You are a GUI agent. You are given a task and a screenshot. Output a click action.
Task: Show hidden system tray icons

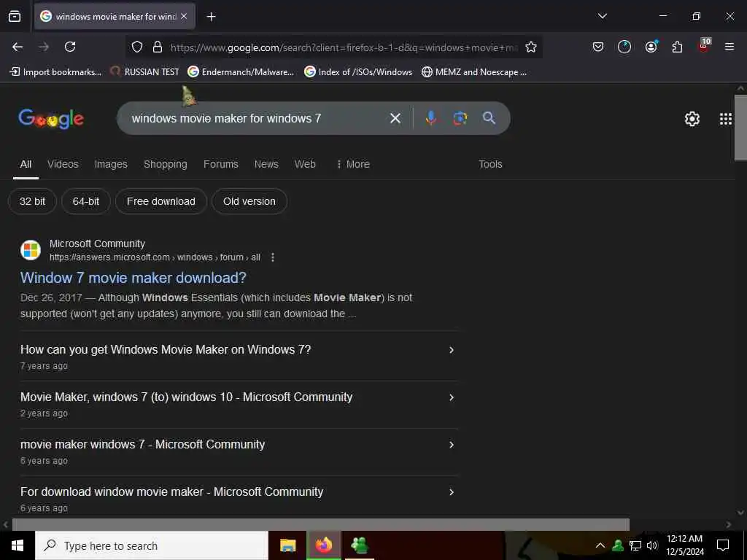[600, 545]
